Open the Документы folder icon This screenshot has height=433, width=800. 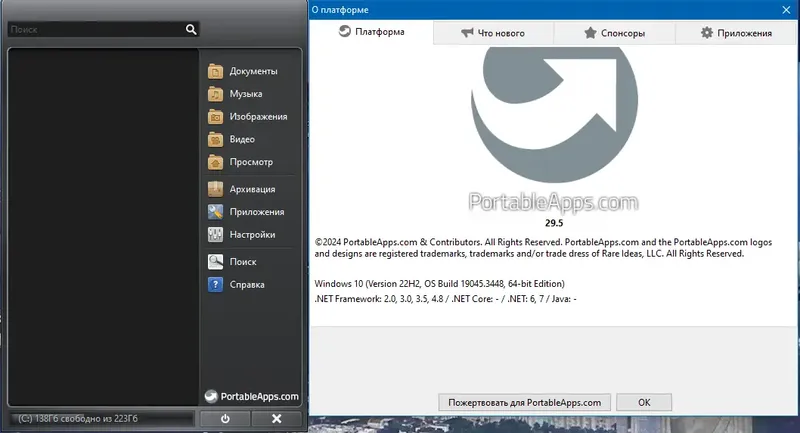[215, 71]
